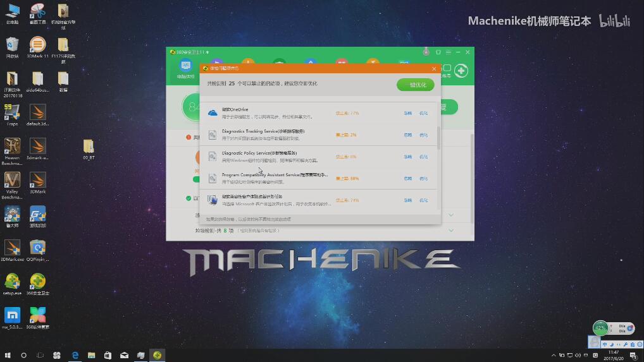Click optimize link in the last Microsoft task row
644x362 pixels.
tap(423, 200)
